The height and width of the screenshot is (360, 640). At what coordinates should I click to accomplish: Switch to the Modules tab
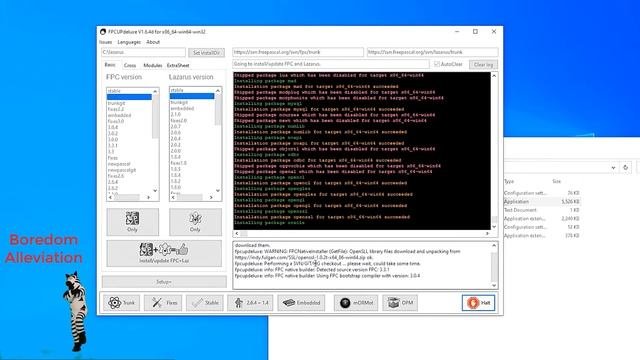[153, 65]
